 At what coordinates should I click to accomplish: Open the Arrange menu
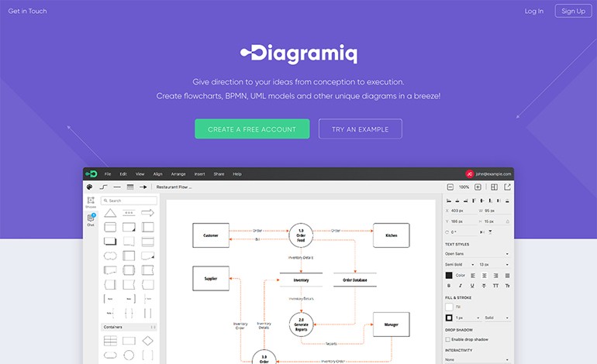pos(178,173)
